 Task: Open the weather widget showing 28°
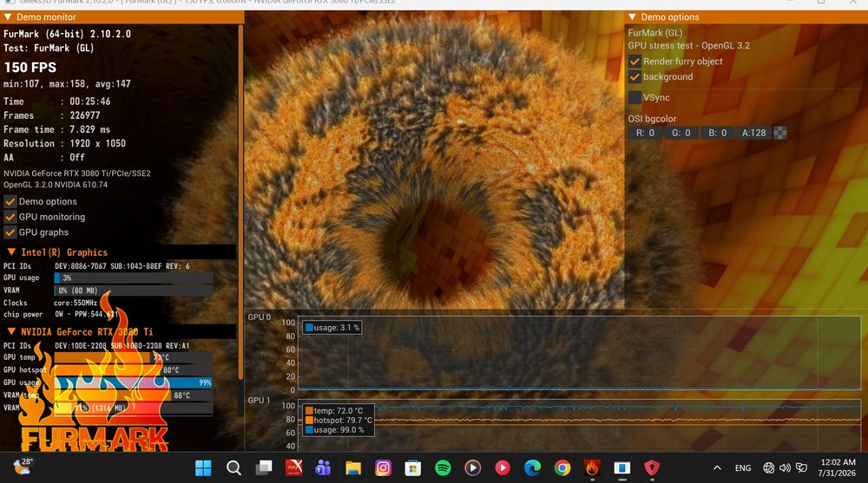(23, 467)
